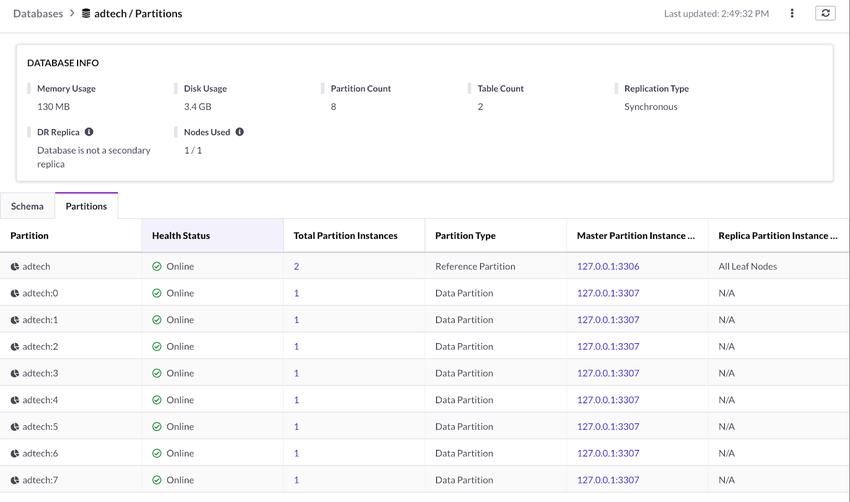Screen dimensions: 850x502
Task: Click the DR Replica info icon
Action: [x=89, y=132]
